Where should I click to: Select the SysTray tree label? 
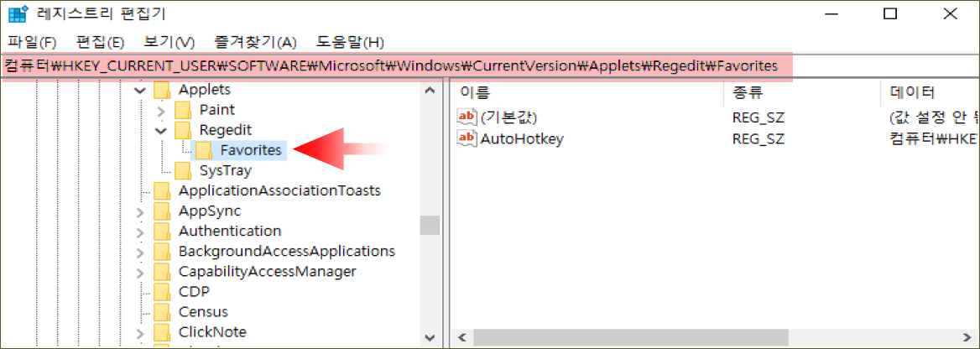pos(226,170)
